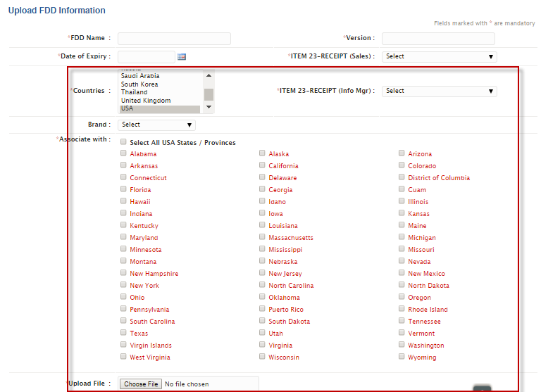Focus the Version input field

point(438,38)
